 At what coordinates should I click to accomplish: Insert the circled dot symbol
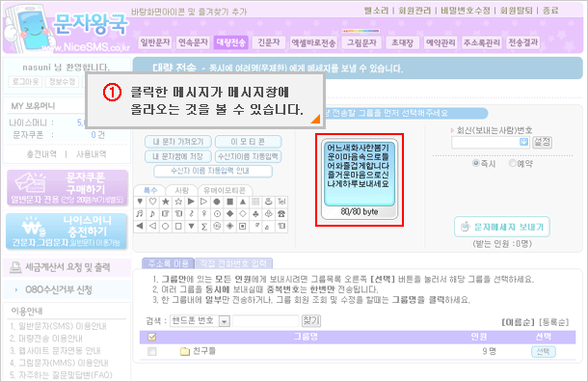coord(217,214)
